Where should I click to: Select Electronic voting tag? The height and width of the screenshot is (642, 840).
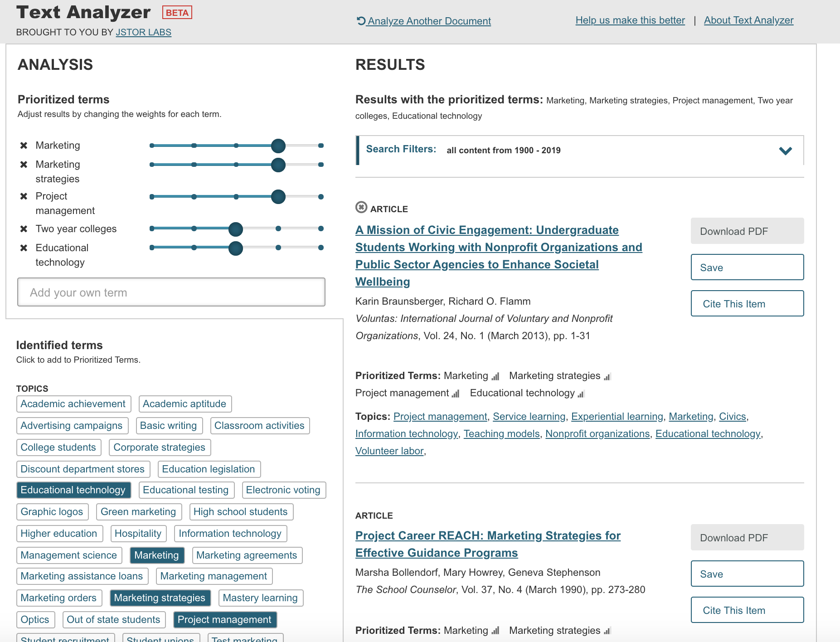click(x=284, y=490)
